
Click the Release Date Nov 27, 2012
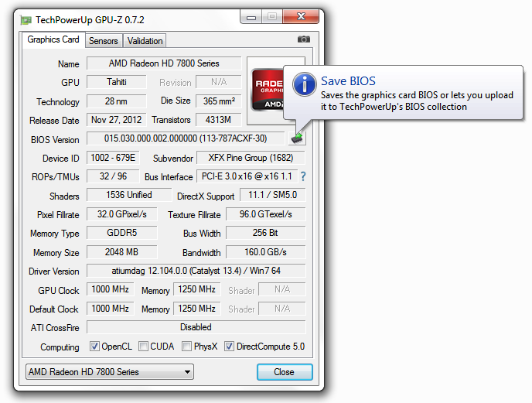pyautogui.click(x=116, y=120)
